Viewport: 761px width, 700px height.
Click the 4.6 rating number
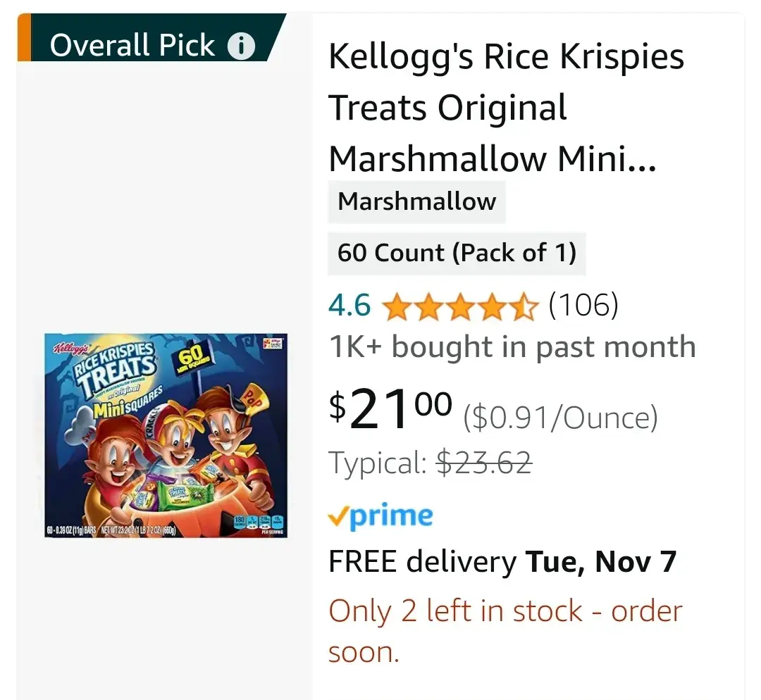click(349, 306)
